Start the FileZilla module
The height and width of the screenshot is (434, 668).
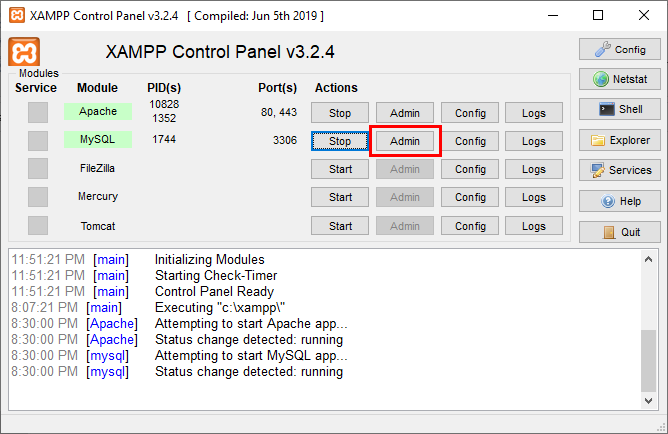coord(340,169)
